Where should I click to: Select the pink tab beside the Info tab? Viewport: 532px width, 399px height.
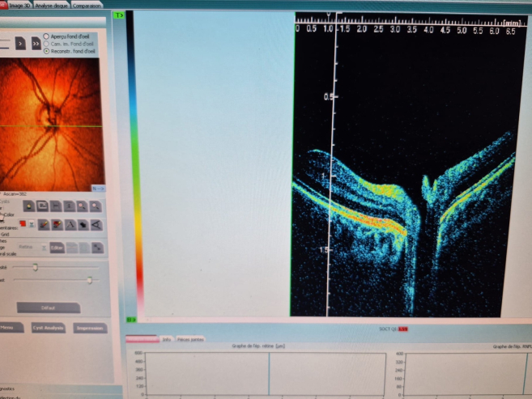pyautogui.click(x=143, y=339)
